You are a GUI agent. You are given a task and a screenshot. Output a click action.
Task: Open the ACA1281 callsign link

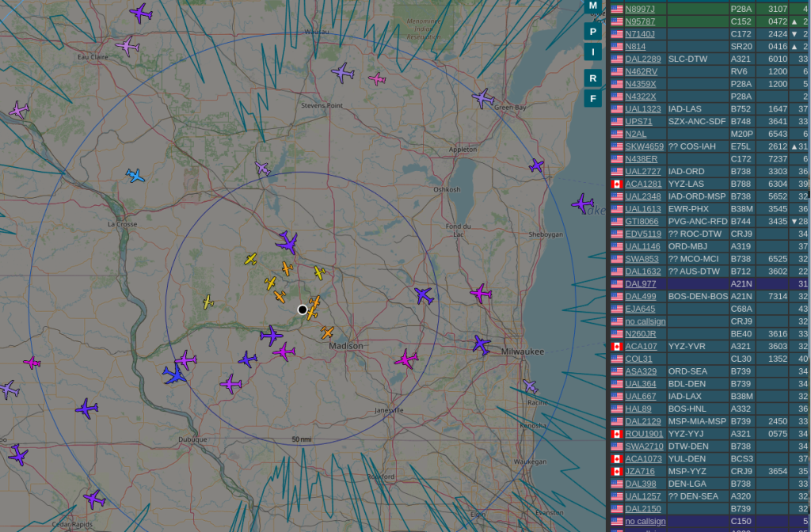[643, 184]
